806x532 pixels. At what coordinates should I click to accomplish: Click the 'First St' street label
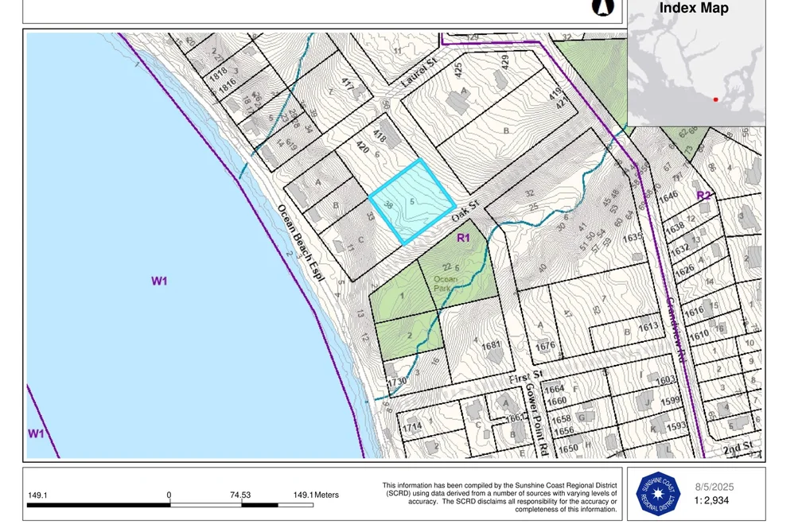[526, 377]
